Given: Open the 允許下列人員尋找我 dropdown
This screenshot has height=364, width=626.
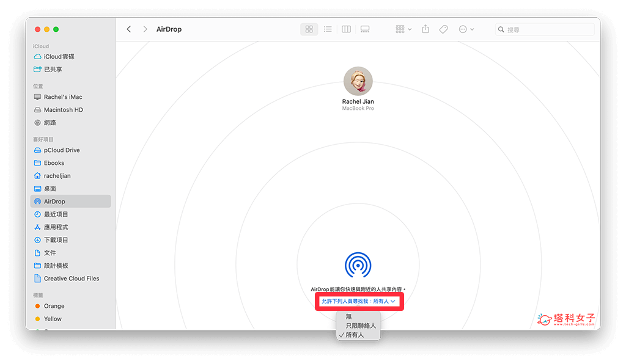Looking at the screenshot, I should 359,302.
